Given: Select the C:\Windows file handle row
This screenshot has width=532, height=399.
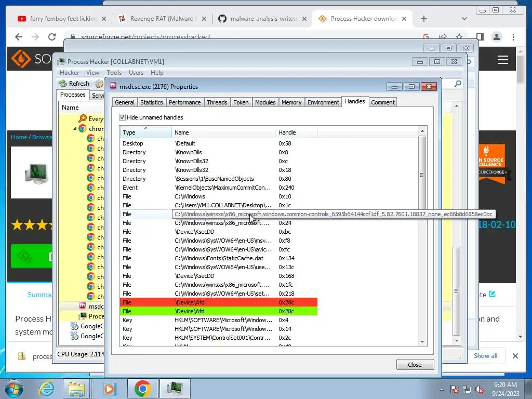Looking at the screenshot, I should (219, 196).
